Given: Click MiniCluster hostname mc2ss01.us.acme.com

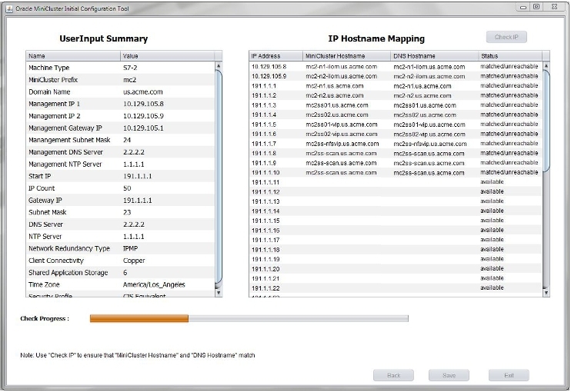Looking at the screenshot, I should point(337,105).
